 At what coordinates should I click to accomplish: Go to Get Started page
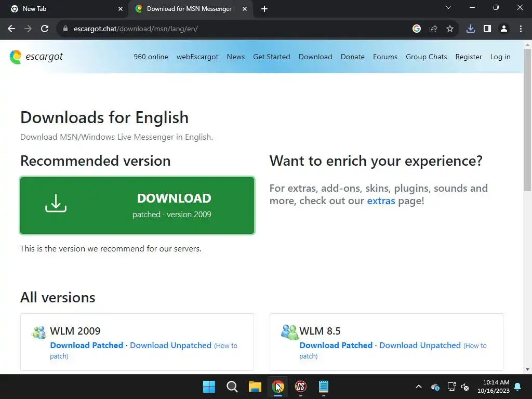pyautogui.click(x=271, y=57)
